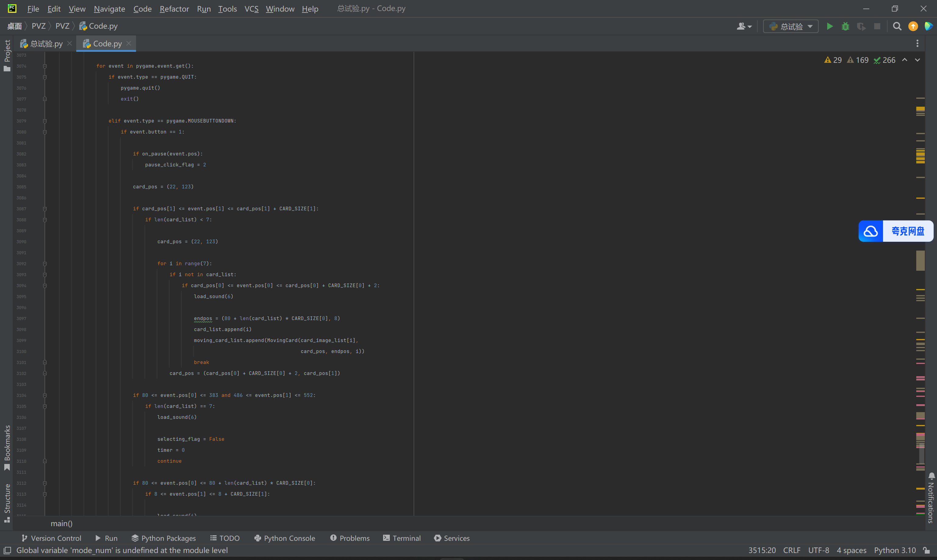The width and height of the screenshot is (937, 560).
Task: Open the Structure tool window
Action: [x=7, y=503]
